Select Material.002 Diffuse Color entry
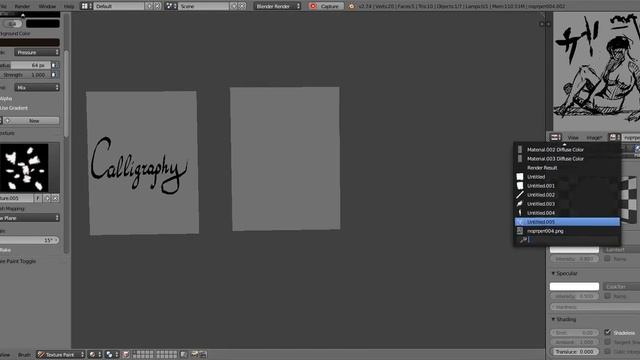Viewport: 640px width, 360px height. [x=567, y=150]
